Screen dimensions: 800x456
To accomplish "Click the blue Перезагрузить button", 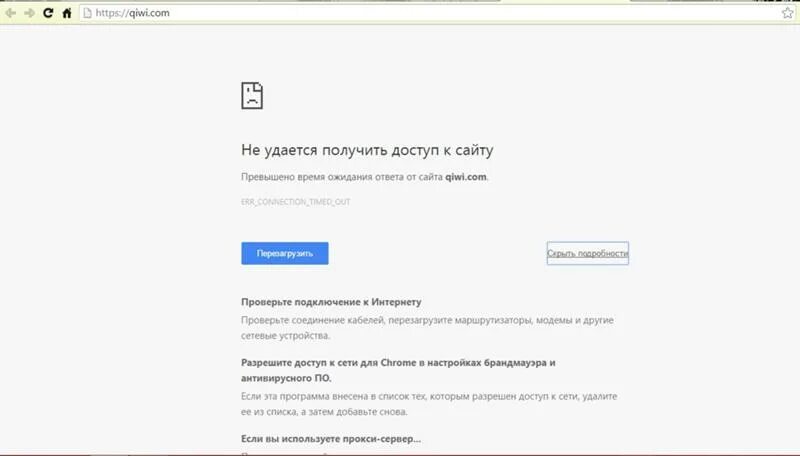I will (x=285, y=253).
